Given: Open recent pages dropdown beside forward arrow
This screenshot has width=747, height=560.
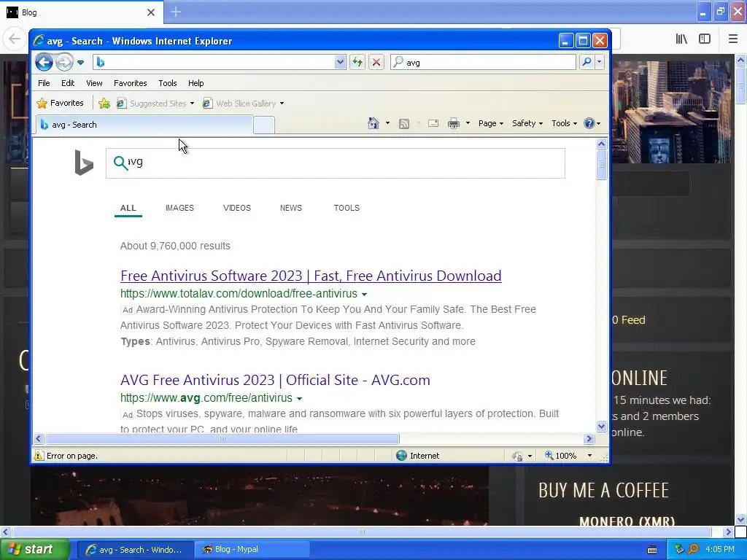Looking at the screenshot, I should click(x=80, y=63).
